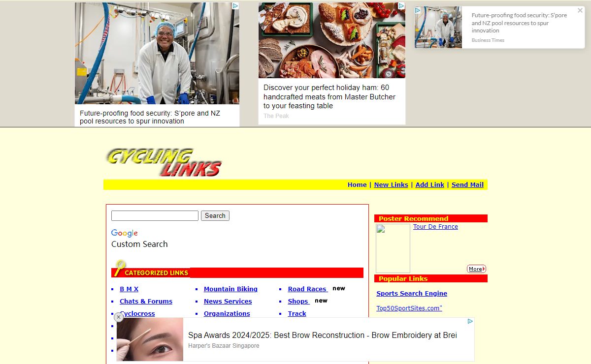
Task: Open the Add Link menu item
Action: [x=430, y=185]
